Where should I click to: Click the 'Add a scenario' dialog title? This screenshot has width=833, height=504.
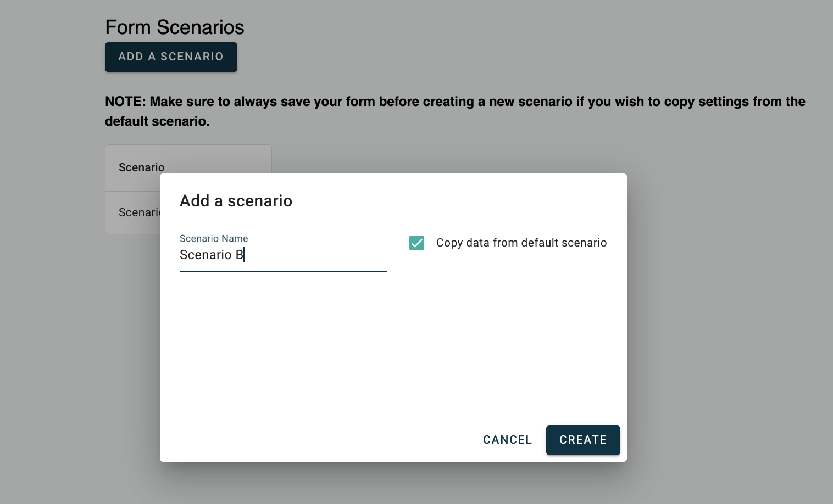click(x=236, y=201)
